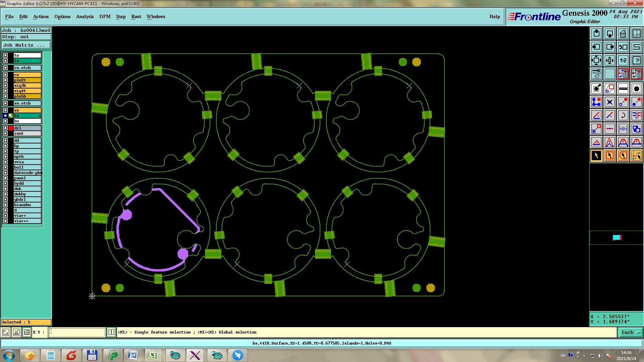This screenshot has height=362, width=644.
Task: Click the grid display icon
Action: (x=609, y=74)
